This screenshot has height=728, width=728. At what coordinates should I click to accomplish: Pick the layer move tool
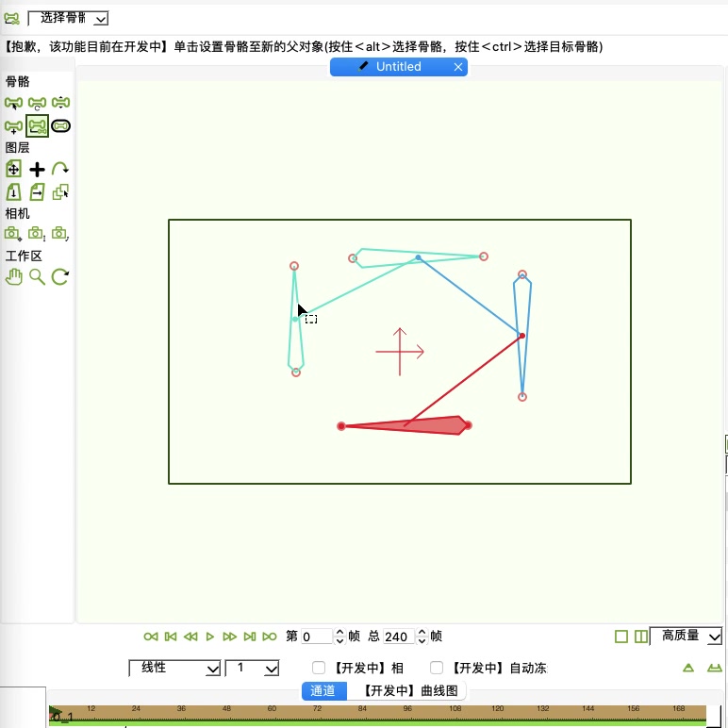(x=14, y=170)
